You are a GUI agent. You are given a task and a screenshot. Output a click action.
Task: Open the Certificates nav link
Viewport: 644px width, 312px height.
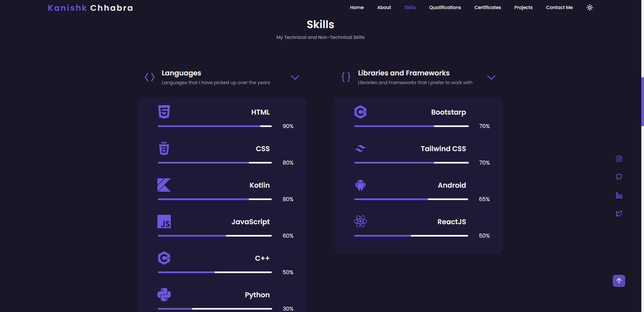(488, 7)
